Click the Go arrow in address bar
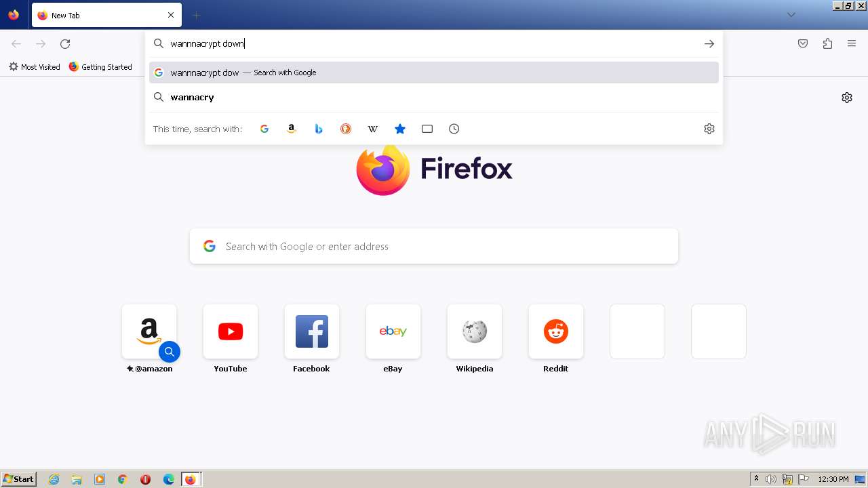 709,44
